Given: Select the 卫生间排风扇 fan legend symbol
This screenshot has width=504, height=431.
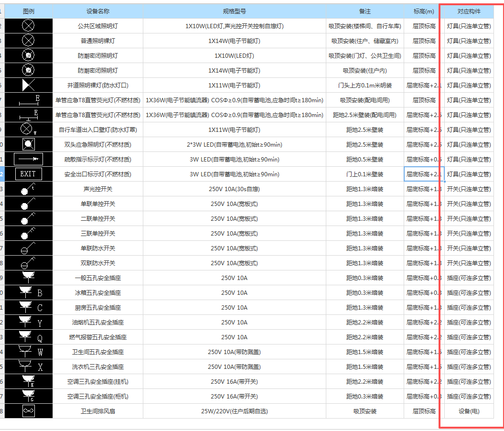Looking at the screenshot, I should click(x=28, y=411).
